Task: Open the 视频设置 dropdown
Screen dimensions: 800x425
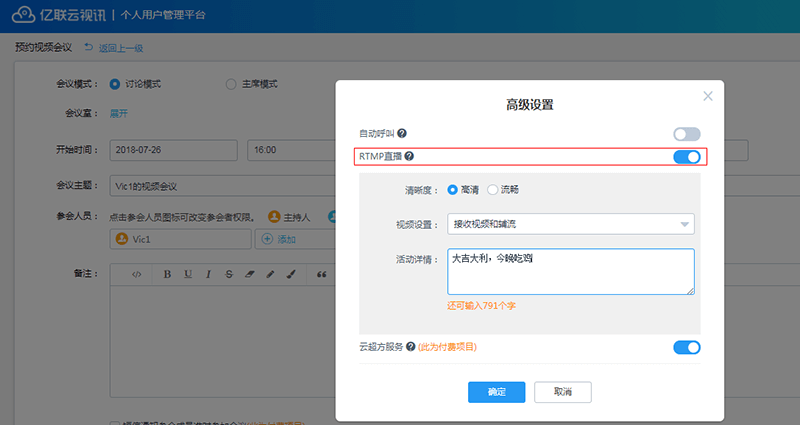Action: [x=570, y=224]
